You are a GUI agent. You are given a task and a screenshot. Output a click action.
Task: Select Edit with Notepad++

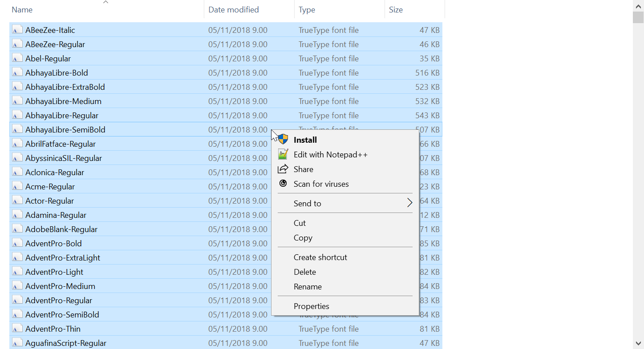click(x=345, y=154)
